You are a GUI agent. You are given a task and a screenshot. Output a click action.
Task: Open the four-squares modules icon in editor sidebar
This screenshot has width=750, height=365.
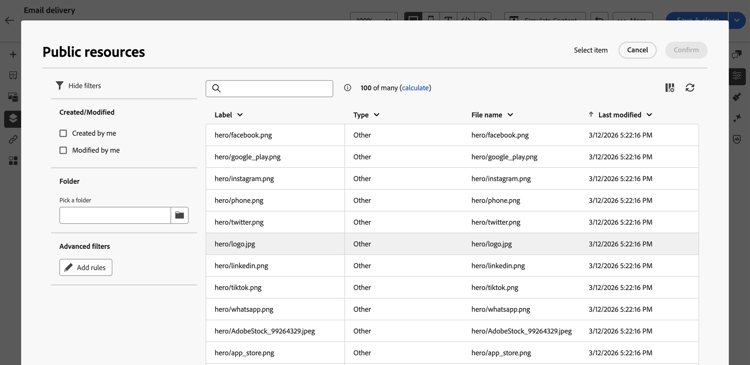tap(13, 161)
